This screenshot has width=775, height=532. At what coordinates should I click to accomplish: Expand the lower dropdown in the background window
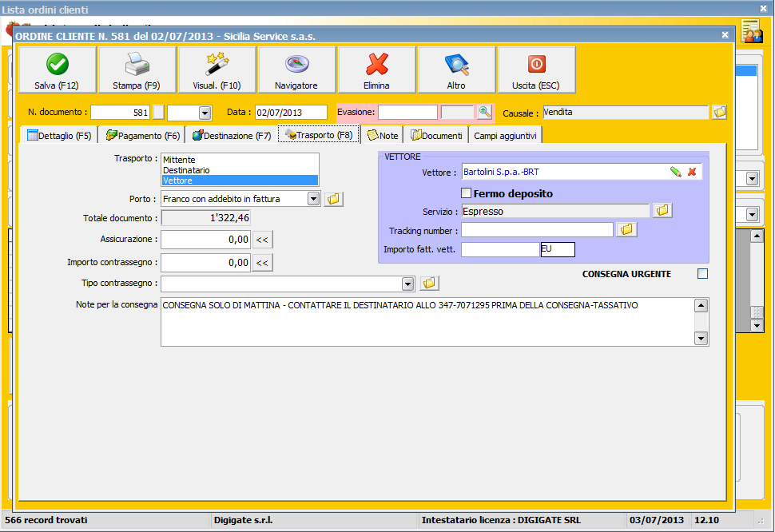753,214
